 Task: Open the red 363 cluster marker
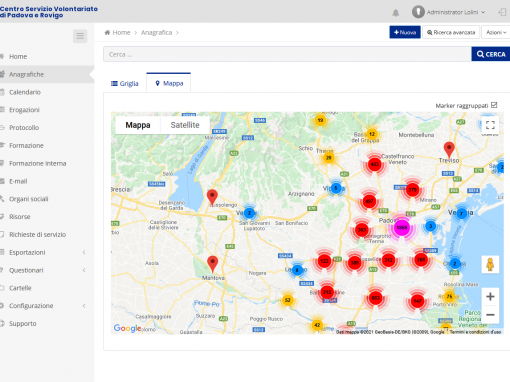(362, 230)
